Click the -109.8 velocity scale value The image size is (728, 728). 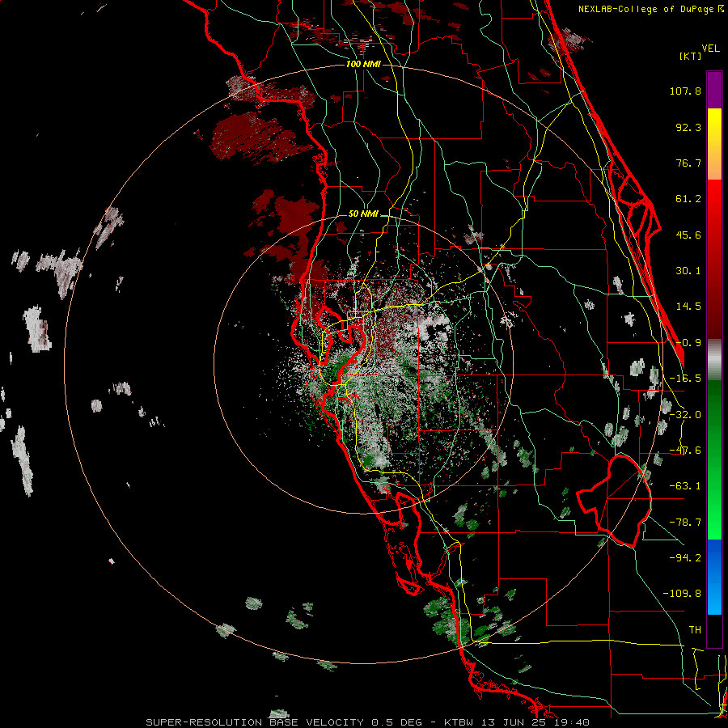pyautogui.click(x=682, y=594)
